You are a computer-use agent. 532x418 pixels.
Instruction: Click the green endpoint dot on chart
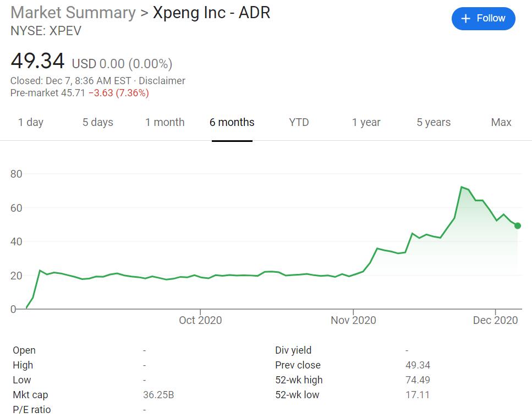[517, 226]
